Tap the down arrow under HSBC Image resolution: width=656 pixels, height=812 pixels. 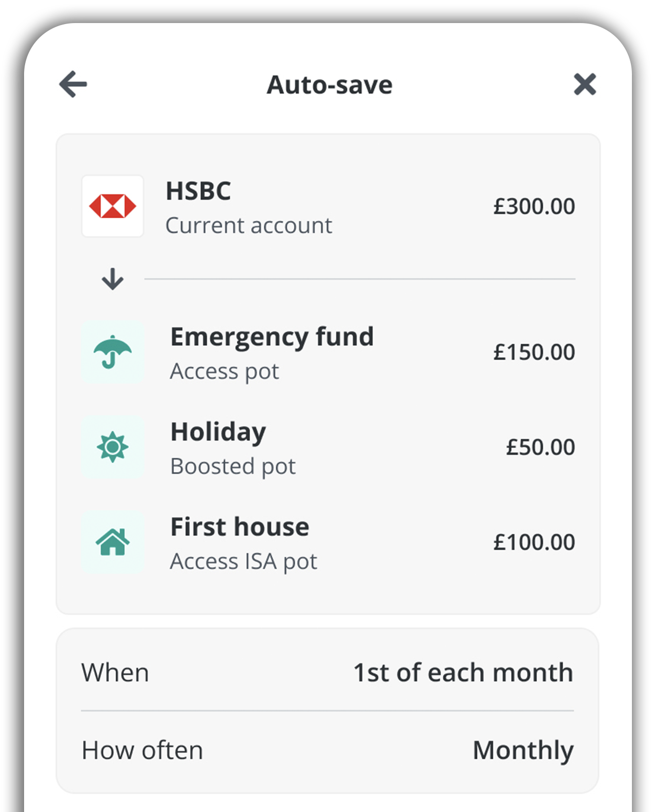click(113, 279)
